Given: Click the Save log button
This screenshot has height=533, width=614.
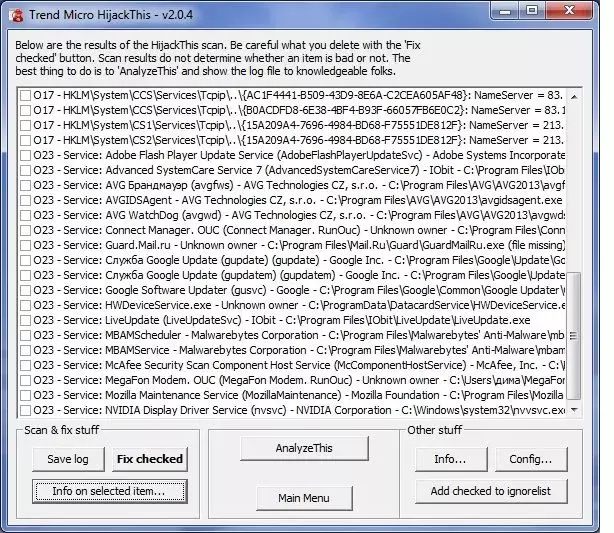Looking at the screenshot, I should click(x=68, y=459).
